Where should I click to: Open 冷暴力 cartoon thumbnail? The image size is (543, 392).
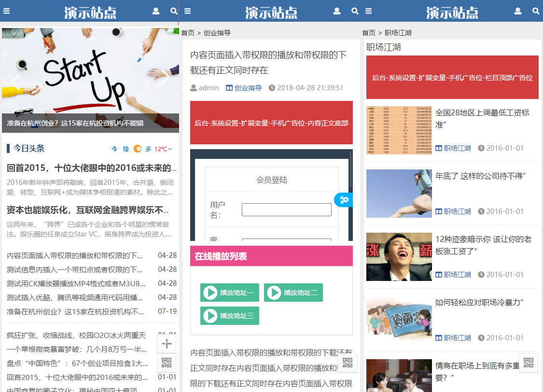399,320
